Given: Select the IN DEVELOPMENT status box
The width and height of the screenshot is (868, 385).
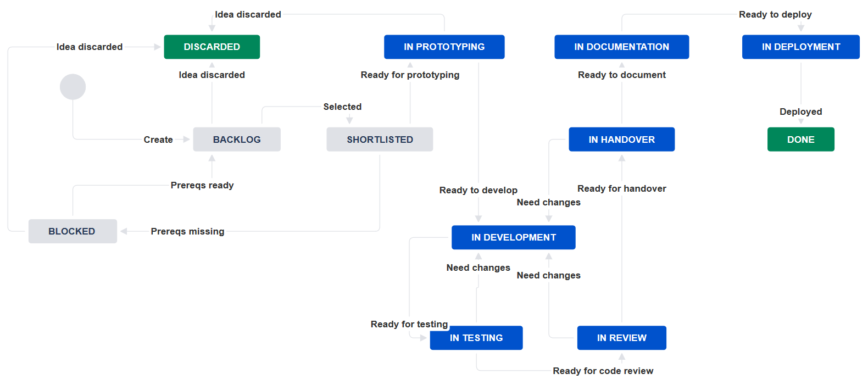Looking at the screenshot, I should 513,237.
